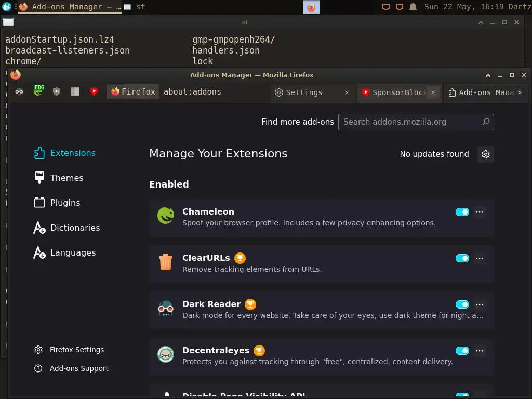The width and height of the screenshot is (532, 399).
Task: Click the Chameleon EDG toolbar icon
Action: 38,90
